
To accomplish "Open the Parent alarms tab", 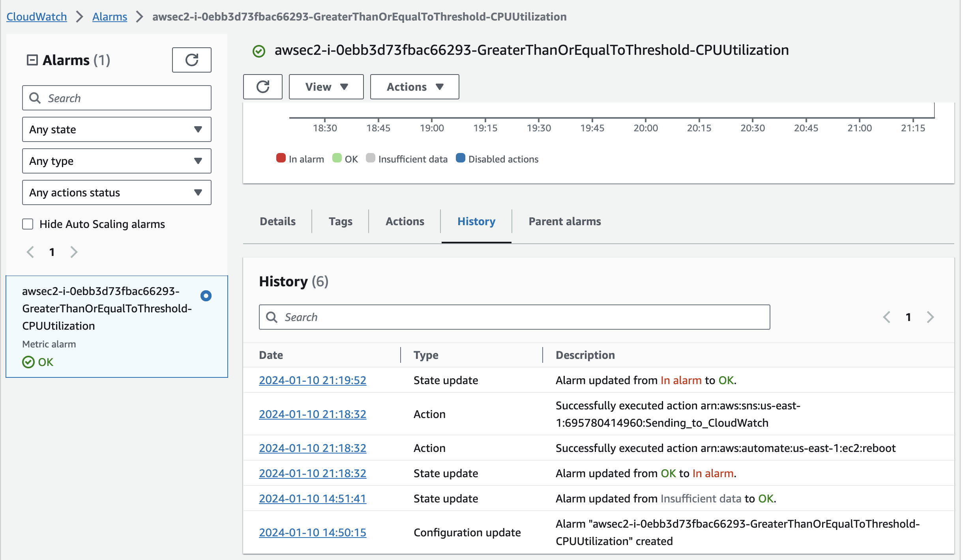I will click(564, 221).
